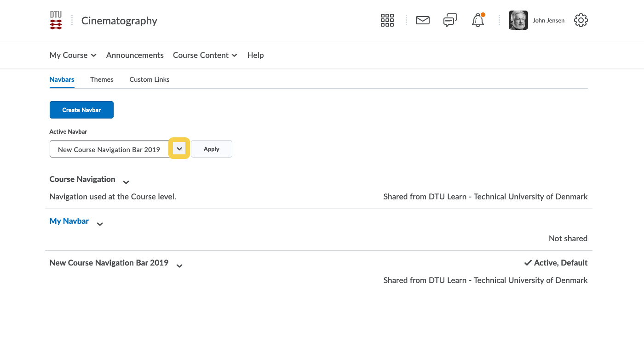Open the Active Navbar dropdown arrow
644x362 pixels.
(x=179, y=149)
